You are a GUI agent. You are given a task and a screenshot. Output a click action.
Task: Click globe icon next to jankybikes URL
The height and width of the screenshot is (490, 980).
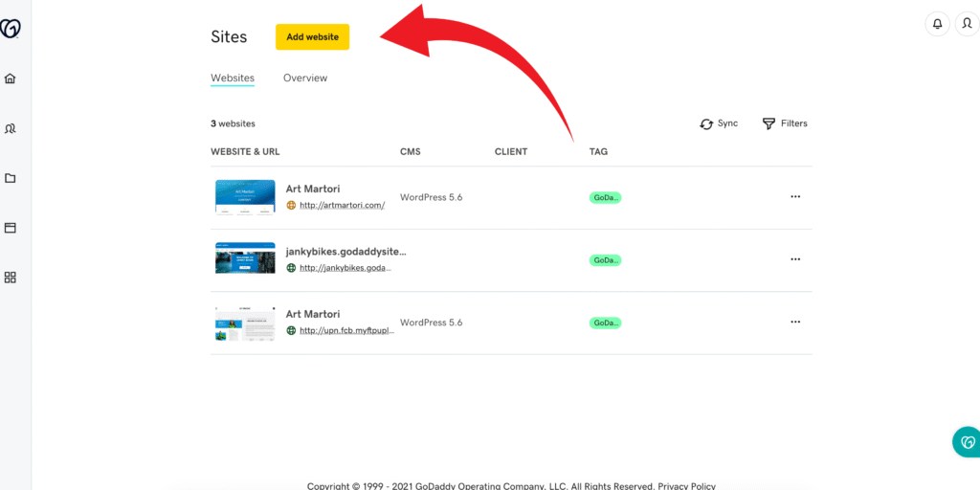click(x=291, y=268)
